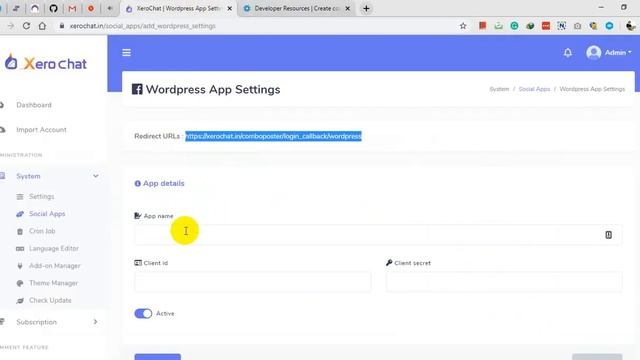Open the hamburger menu in header
Viewport: 640px width, 360px height.
[127, 53]
